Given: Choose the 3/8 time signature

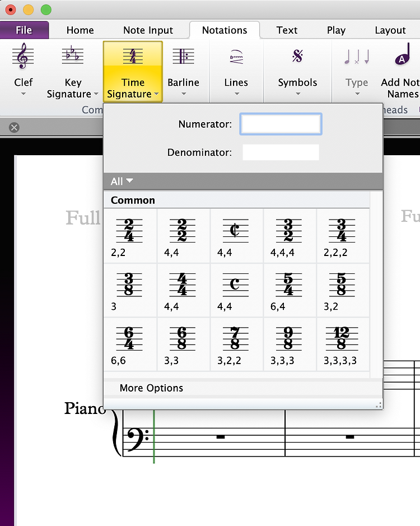Looking at the screenshot, I should pos(130,290).
